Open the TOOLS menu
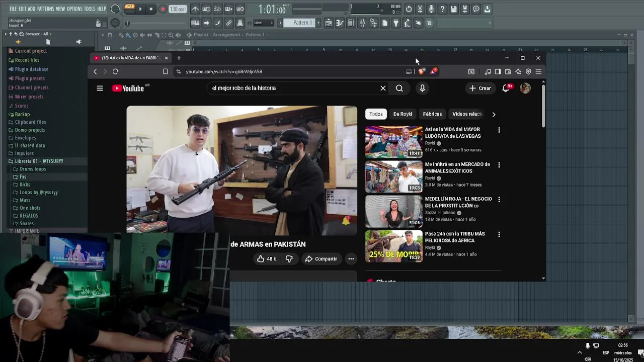This screenshot has height=362, width=644. [x=90, y=9]
